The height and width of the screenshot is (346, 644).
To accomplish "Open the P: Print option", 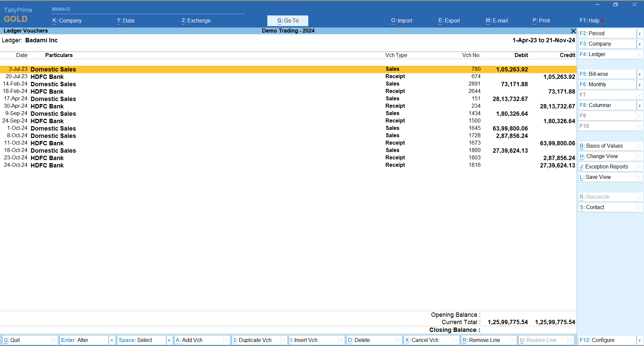I will (x=541, y=20).
